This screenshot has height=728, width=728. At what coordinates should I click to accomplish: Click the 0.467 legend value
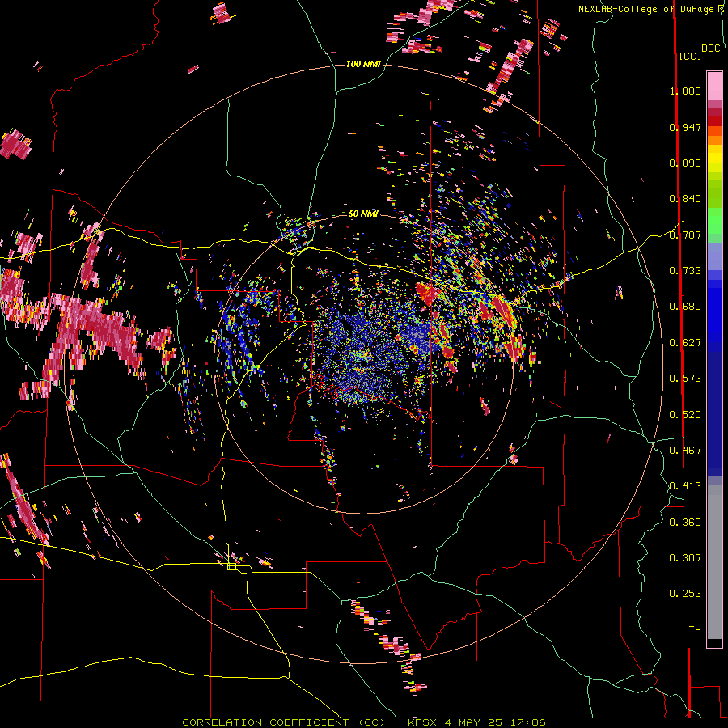685,451
